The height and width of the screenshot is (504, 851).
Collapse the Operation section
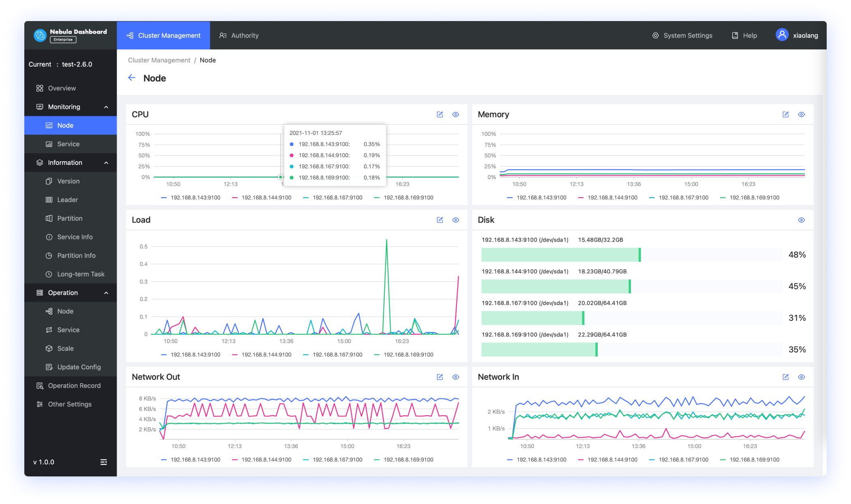click(x=106, y=293)
